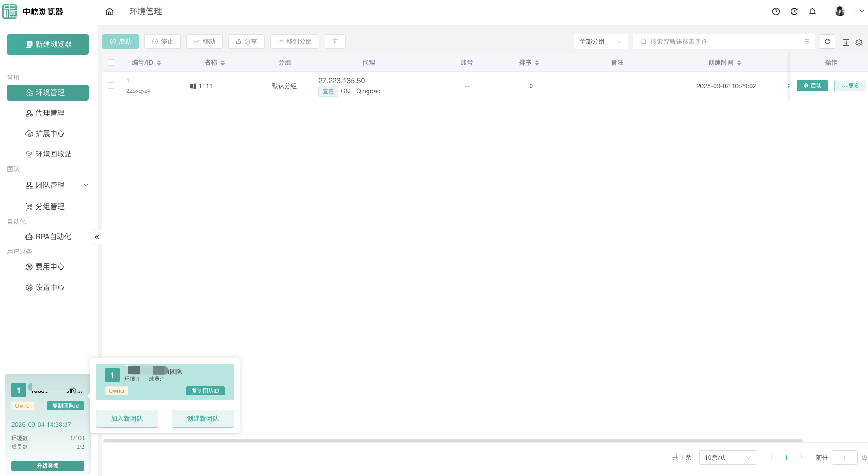
Task: Open 代理管理 in the sidebar
Action: (50, 113)
